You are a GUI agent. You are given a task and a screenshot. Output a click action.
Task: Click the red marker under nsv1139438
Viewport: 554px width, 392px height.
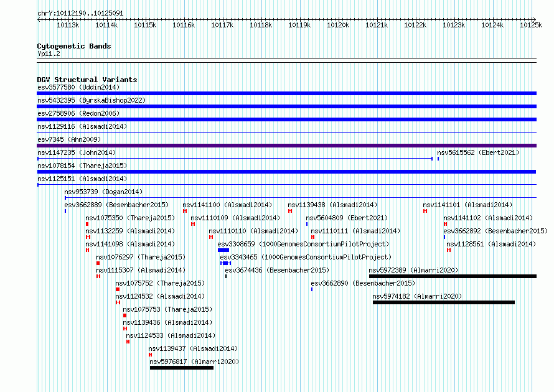(x=290, y=211)
